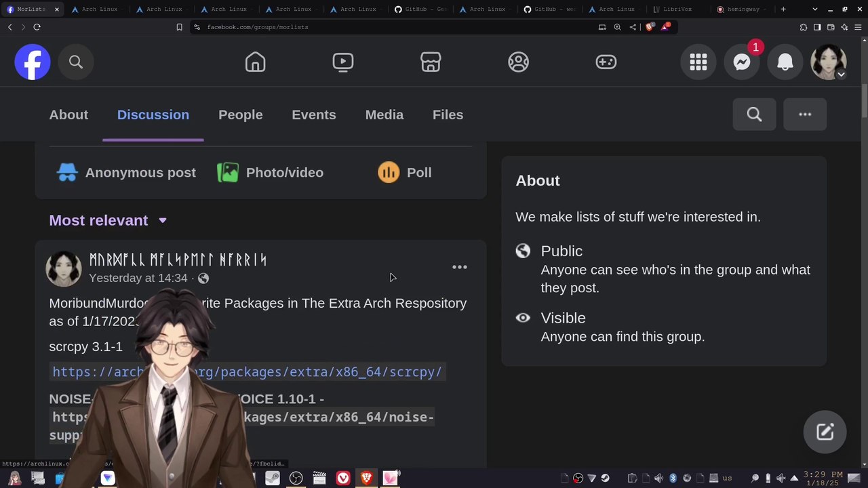Viewport: 868px width, 488px height.
Task: Open the scrcpy Arch package link
Action: 248,371
